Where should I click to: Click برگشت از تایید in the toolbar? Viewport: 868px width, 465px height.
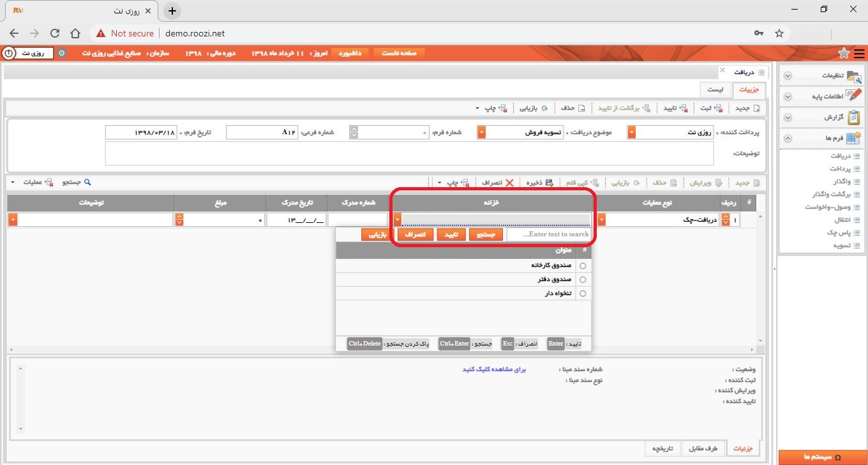pos(624,108)
